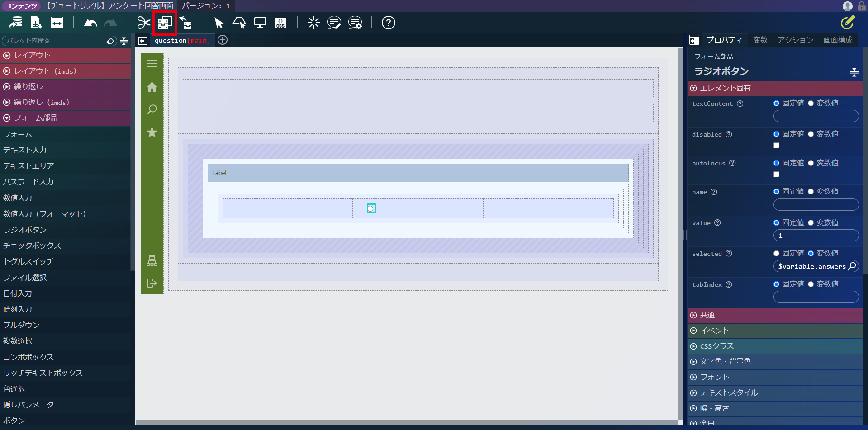Set tabIndex to 変数値 radio

pyautogui.click(x=811, y=284)
